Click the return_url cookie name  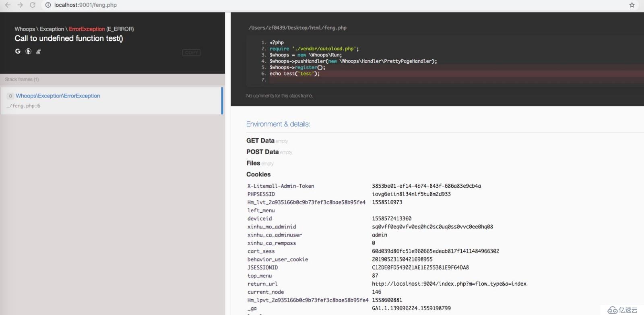click(x=262, y=284)
